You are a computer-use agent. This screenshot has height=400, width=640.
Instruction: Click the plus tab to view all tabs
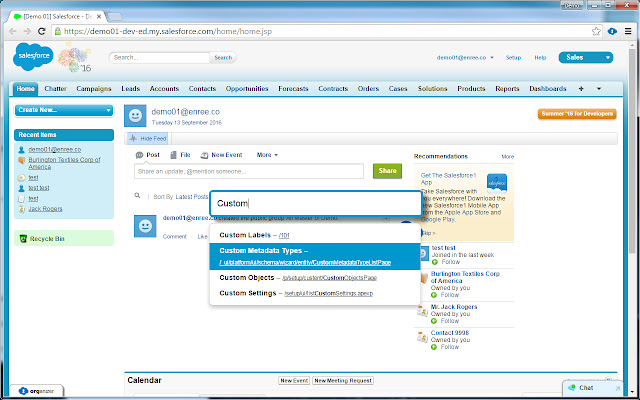coord(581,89)
